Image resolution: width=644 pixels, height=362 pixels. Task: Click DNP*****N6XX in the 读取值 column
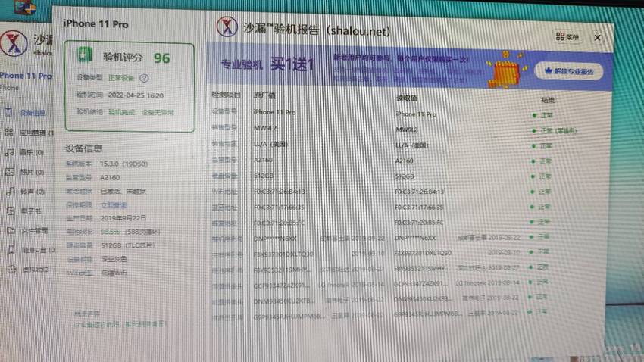pyautogui.click(x=415, y=238)
